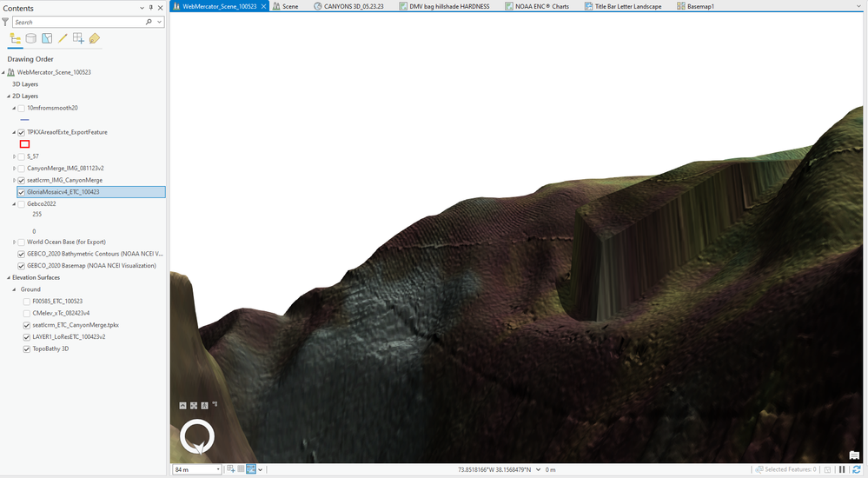The width and height of the screenshot is (868, 478).
Task: Uncheck the seatlcrm_IMG_CanyonMerge layer
Action: [21, 181]
